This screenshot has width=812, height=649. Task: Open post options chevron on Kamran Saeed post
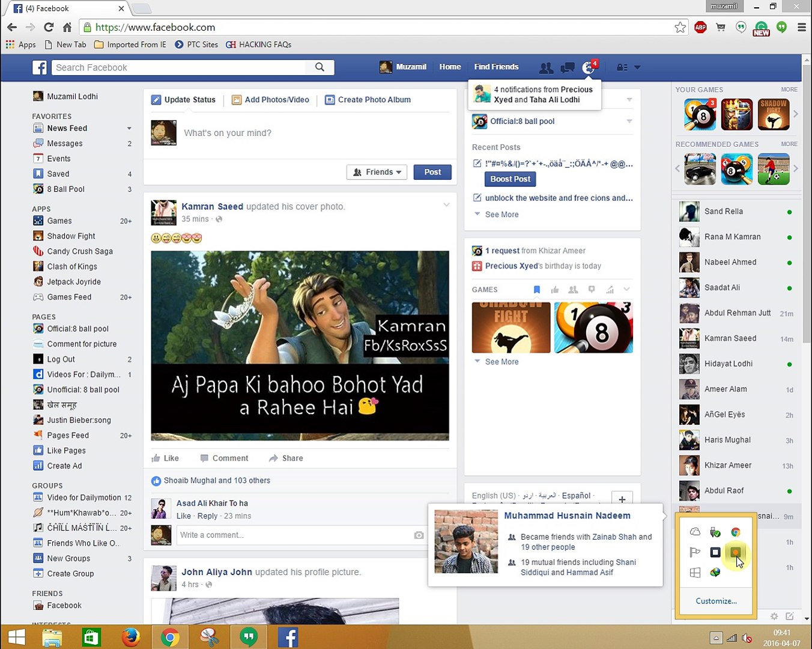446,205
